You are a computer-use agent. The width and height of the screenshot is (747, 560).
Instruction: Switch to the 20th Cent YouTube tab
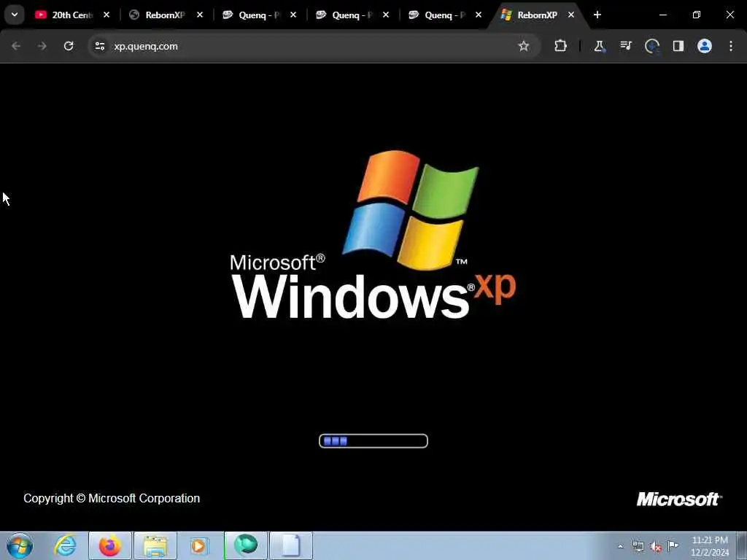71,15
